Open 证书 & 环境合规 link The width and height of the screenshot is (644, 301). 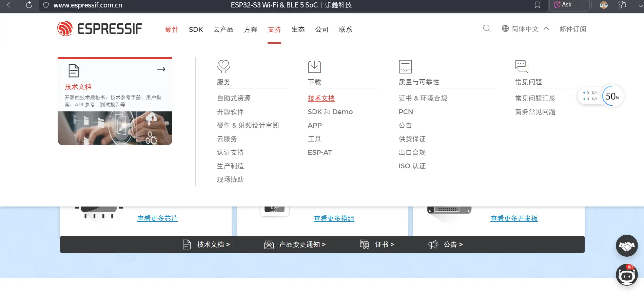click(x=423, y=98)
